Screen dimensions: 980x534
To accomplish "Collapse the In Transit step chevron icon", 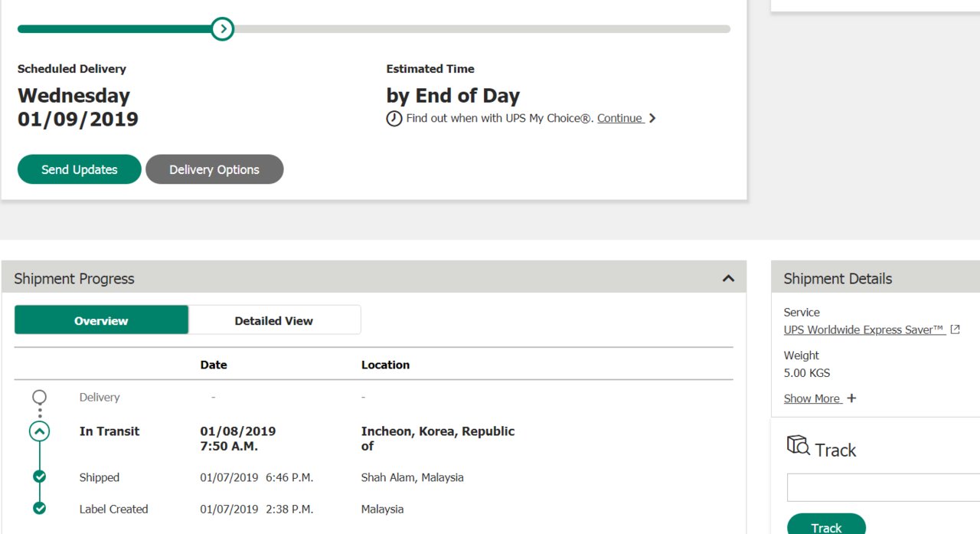I will point(40,431).
